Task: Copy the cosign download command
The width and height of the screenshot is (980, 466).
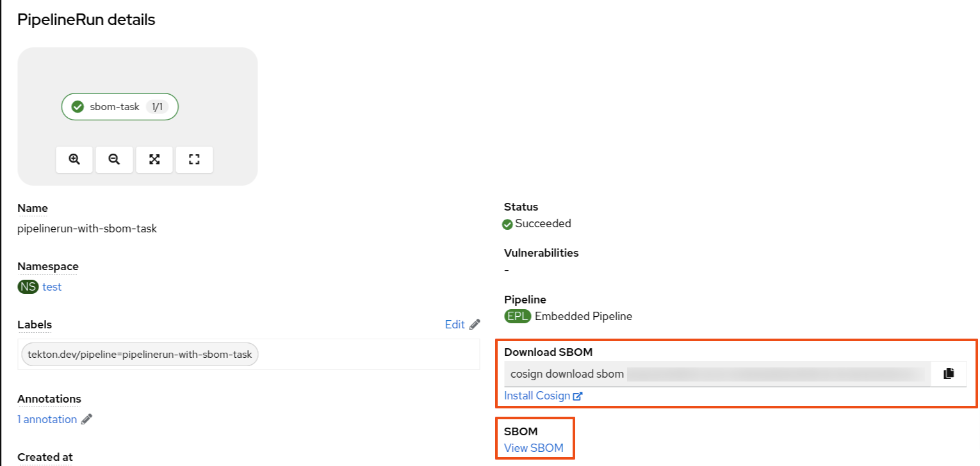Action: [x=949, y=374]
